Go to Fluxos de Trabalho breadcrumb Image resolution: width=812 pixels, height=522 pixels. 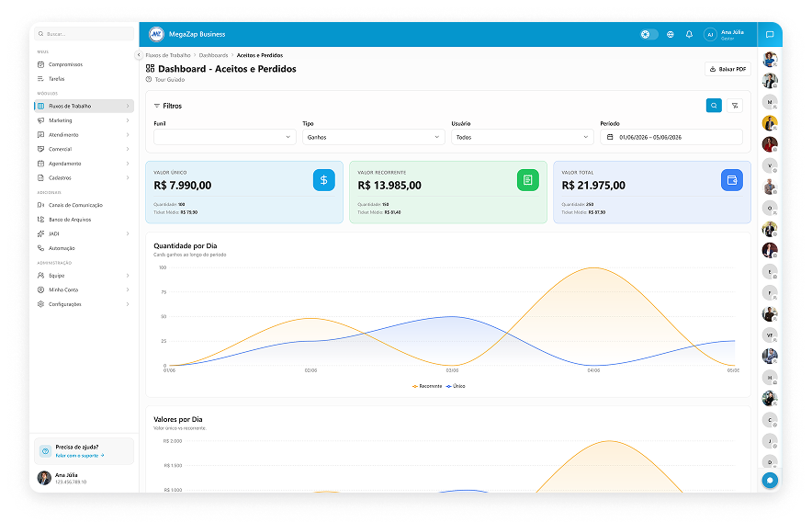click(168, 55)
